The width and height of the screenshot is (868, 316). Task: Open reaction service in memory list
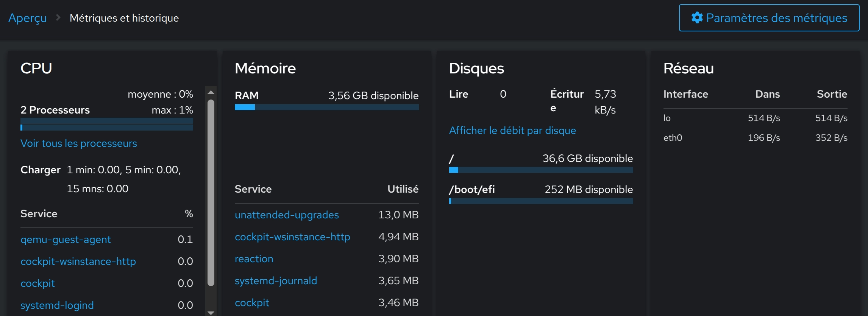[254, 259]
